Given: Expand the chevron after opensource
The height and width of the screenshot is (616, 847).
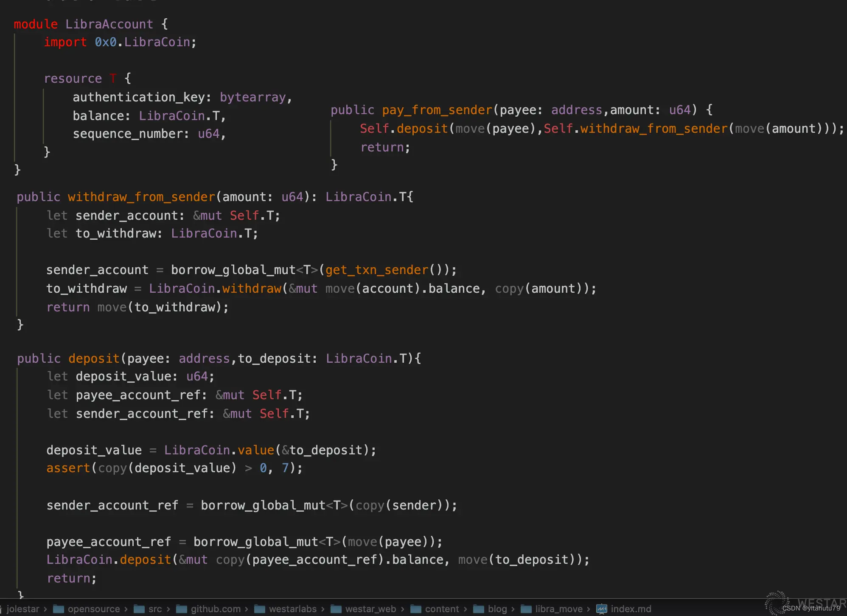Looking at the screenshot, I should click(x=126, y=609).
